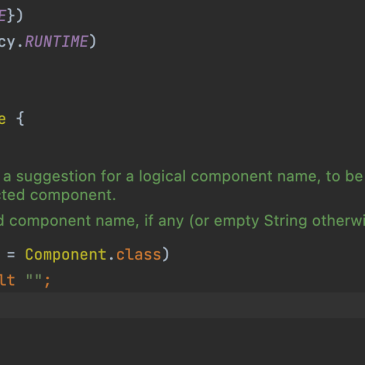
Task: Click the text 'cted component.' in the comment
Action: 58,195
